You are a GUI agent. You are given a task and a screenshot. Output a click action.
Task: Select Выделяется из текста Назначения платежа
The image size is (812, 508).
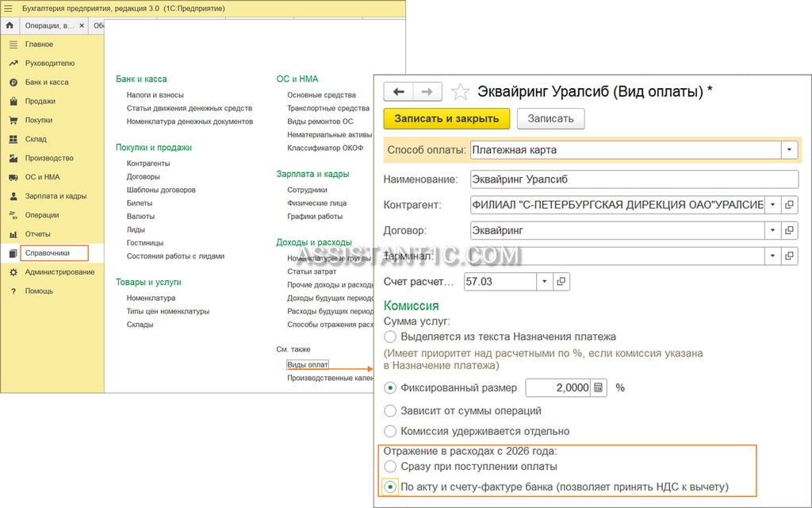point(390,337)
